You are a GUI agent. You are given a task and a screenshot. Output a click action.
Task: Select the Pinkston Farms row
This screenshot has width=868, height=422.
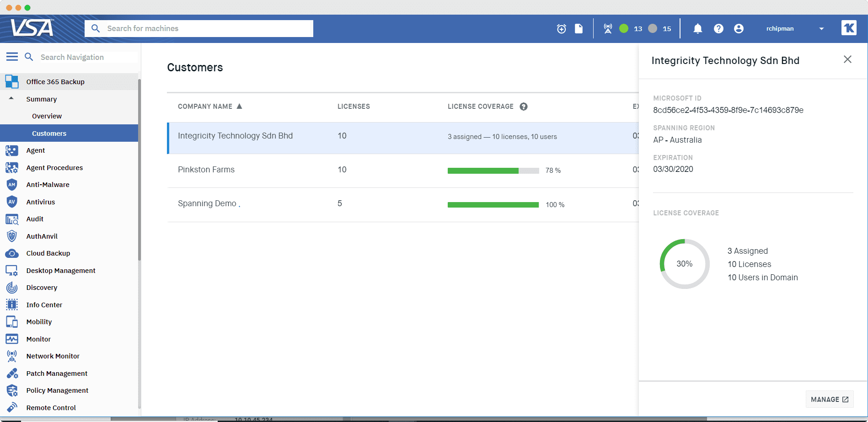tap(403, 171)
